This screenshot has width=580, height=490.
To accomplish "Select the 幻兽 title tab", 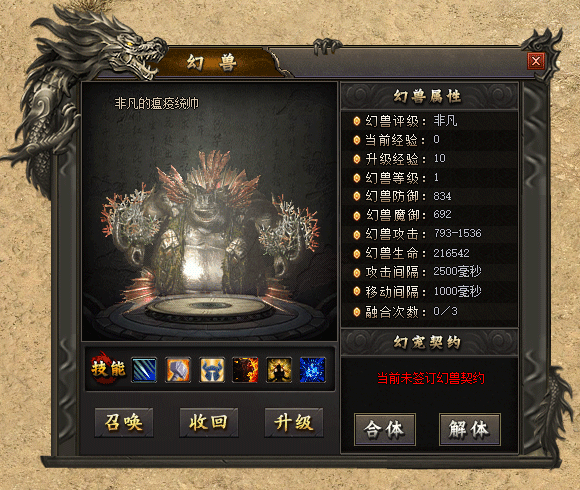I will coord(211,62).
